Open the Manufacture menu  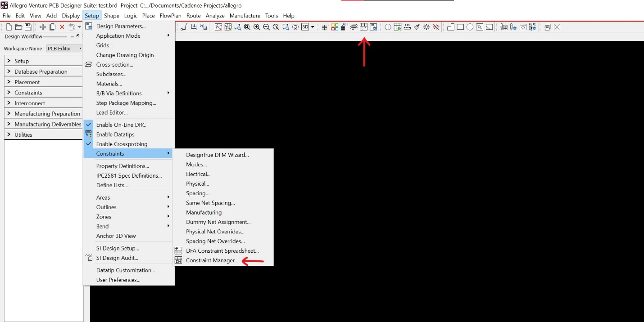[245, 16]
